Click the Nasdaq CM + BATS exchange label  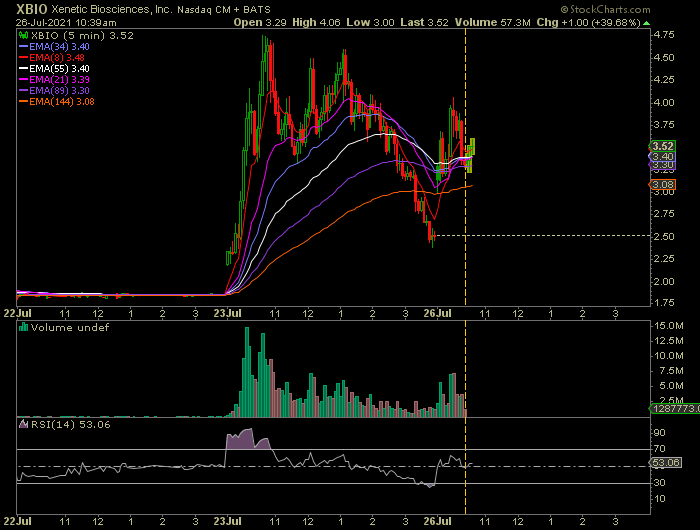tap(224, 9)
